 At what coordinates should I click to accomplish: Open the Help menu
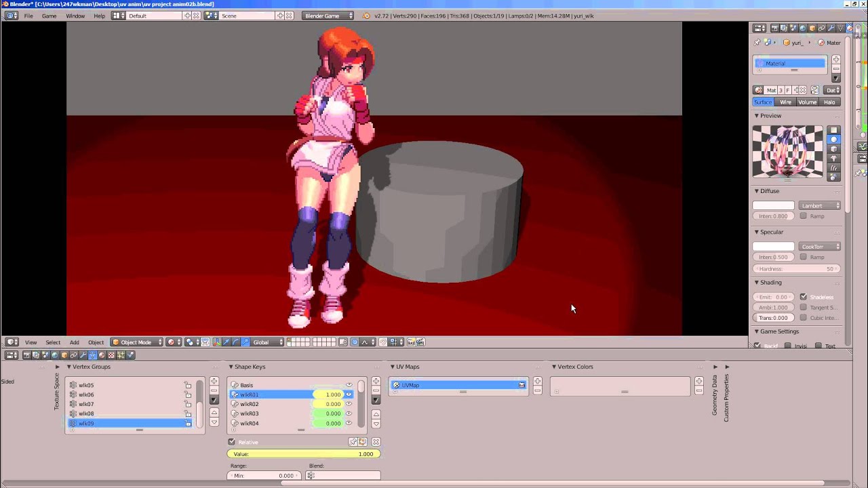pyautogui.click(x=99, y=16)
